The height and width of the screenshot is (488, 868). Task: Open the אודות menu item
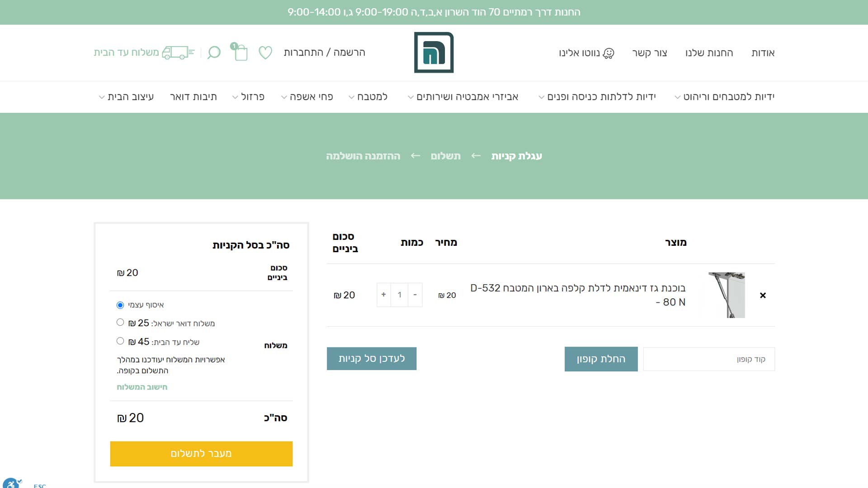pyautogui.click(x=763, y=53)
